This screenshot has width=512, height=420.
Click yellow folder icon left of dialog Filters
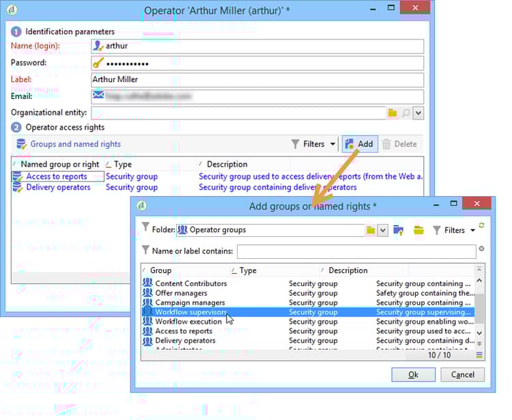pos(418,230)
